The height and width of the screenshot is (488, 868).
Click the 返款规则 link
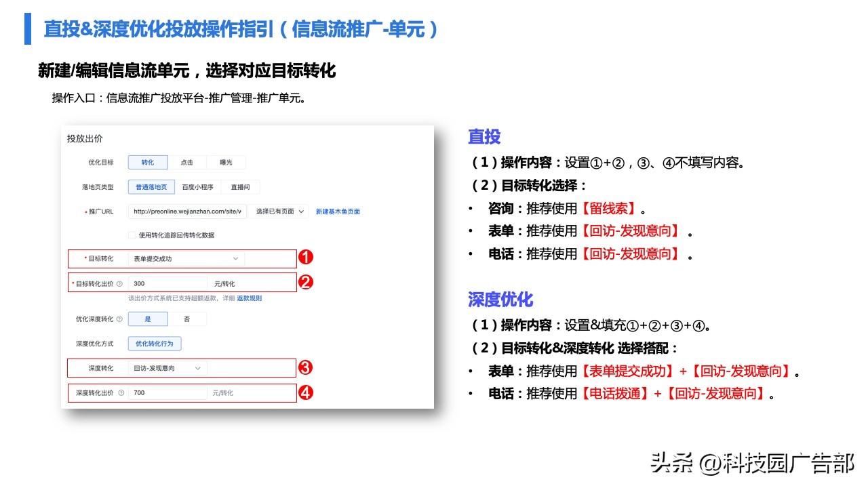pos(250,298)
